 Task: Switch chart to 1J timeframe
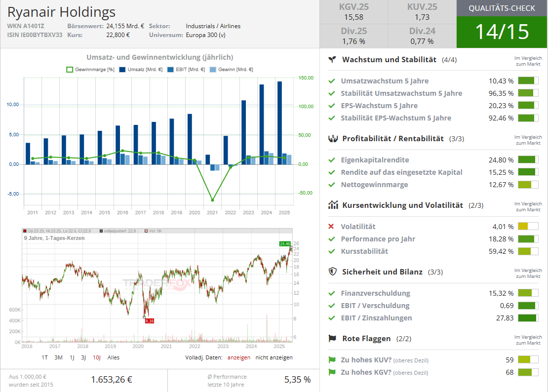click(x=72, y=357)
